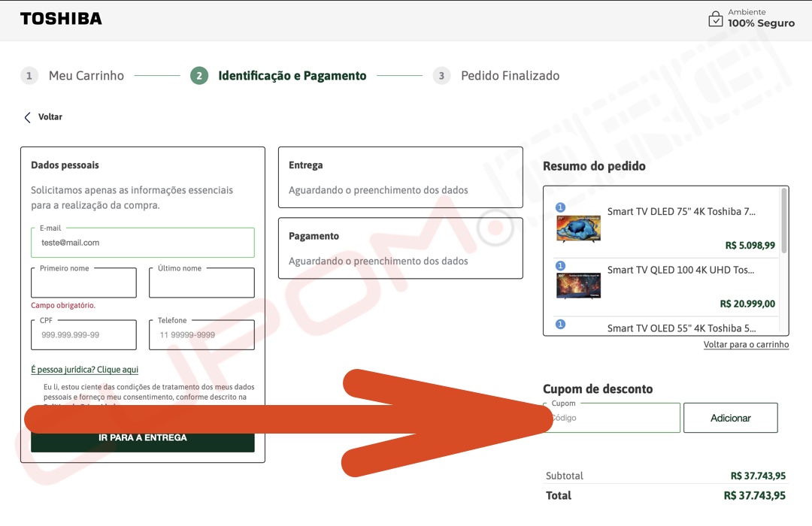Click the 'Dados pessoais' heading
The height and width of the screenshot is (526, 812).
pos(65,165)
